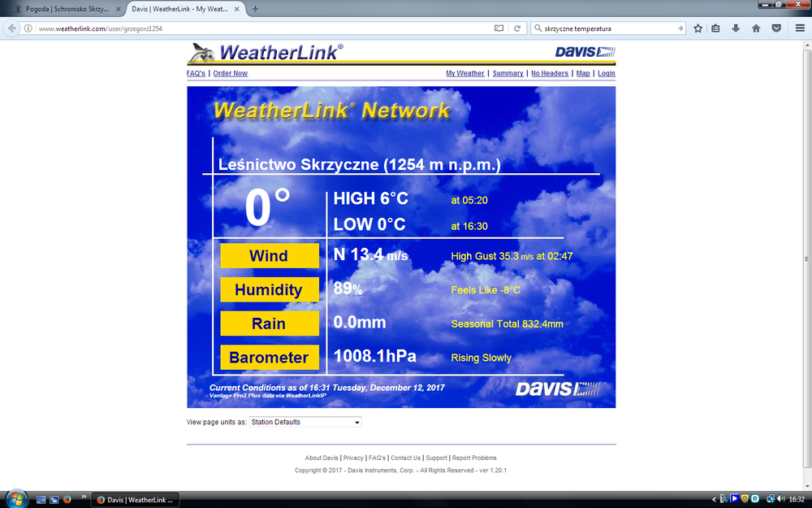This screenshot has width=812, height=508.
Task: Show bookmarks list icon
Action: 715,28
